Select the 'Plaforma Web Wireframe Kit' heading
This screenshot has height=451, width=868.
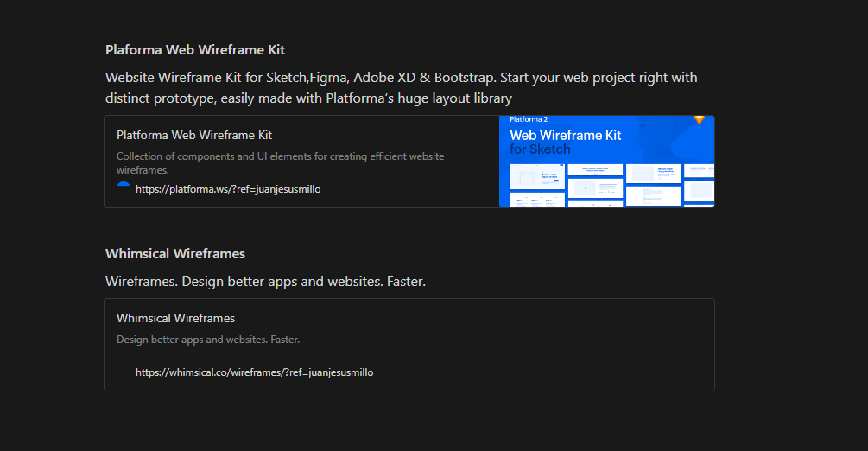point(195,49)
